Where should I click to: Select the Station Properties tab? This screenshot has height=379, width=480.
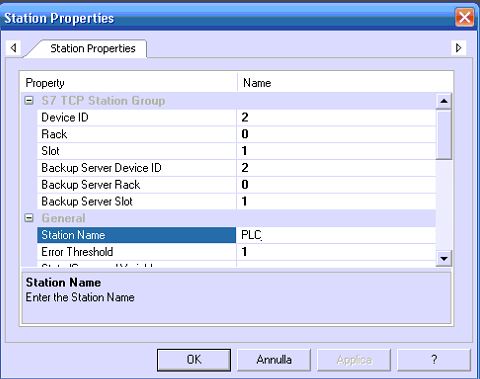point(92,49)
